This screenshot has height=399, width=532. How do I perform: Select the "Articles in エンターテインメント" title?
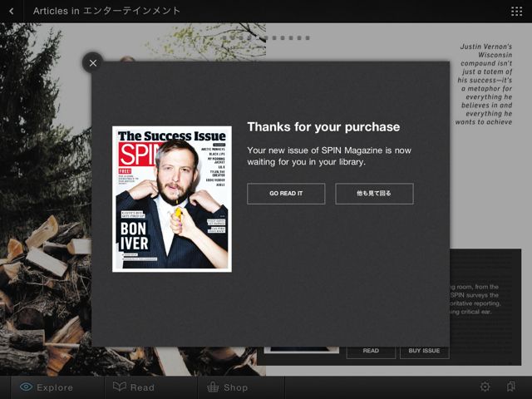click(106, 11)
